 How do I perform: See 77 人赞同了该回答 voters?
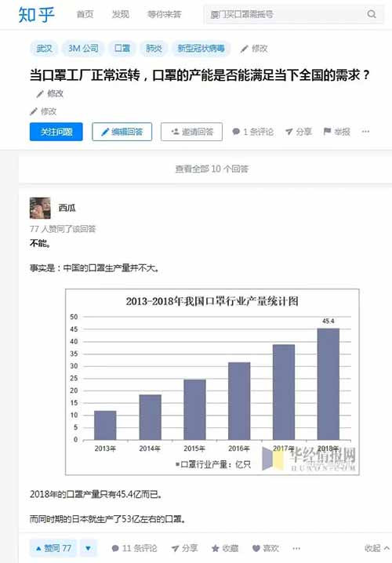pyautogui.click(x=63, y=229)
